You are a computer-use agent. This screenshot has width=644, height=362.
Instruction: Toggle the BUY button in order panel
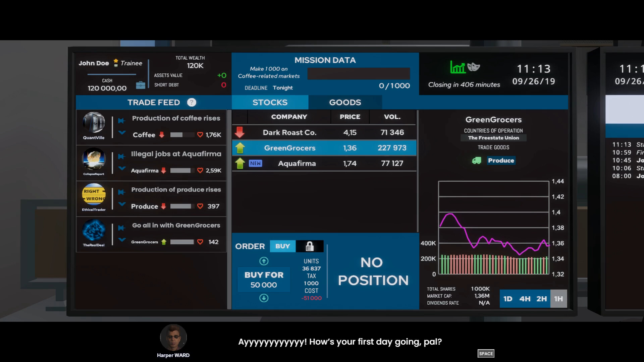[x=282, y=246]
